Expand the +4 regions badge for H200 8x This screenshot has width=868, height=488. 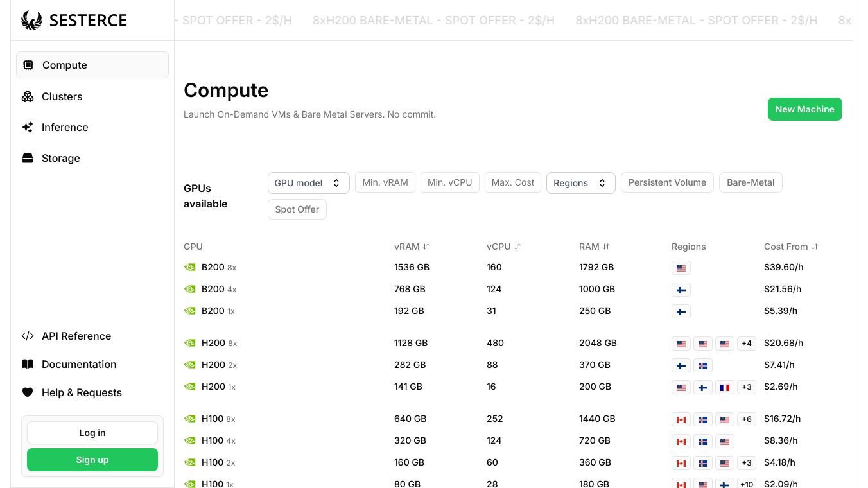point(747,344)
